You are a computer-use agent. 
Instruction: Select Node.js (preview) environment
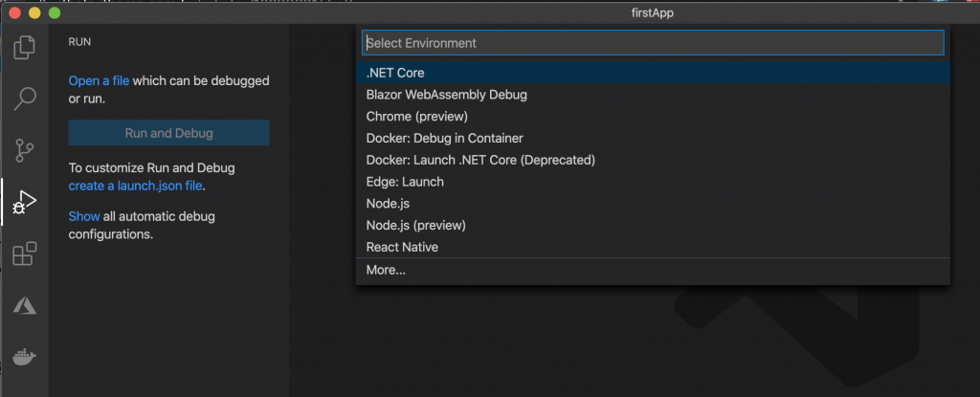coord(415,226)
